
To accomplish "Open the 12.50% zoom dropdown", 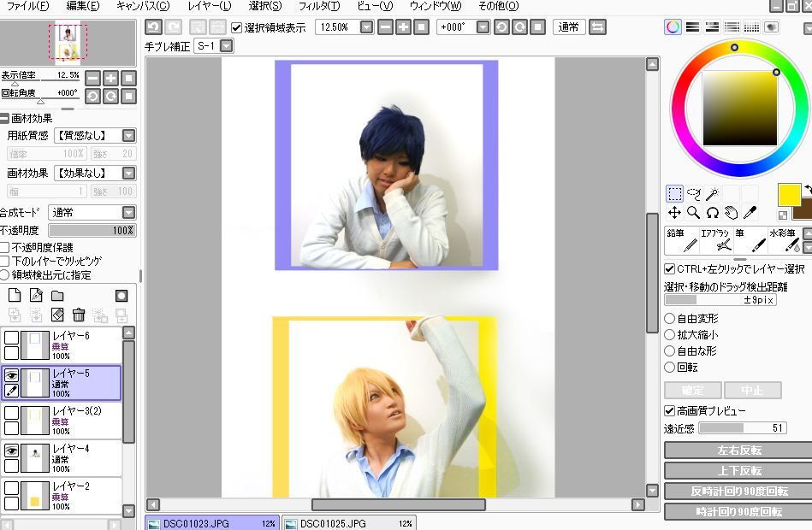I will click(367, 26).
